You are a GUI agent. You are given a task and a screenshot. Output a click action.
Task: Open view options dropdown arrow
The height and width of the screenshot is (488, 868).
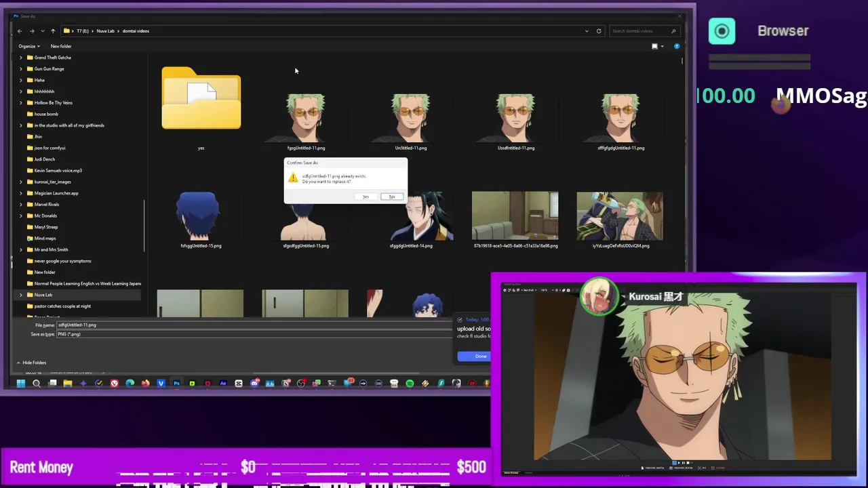[x=662, y=46]
